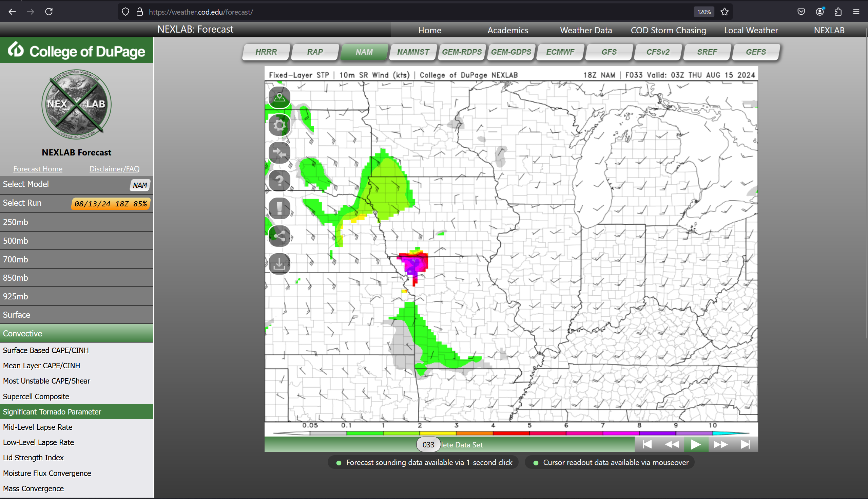This screenshot has height=499, width=868.
Task: Switch to the HRRR model tab
Action: (x=266, y=52)
